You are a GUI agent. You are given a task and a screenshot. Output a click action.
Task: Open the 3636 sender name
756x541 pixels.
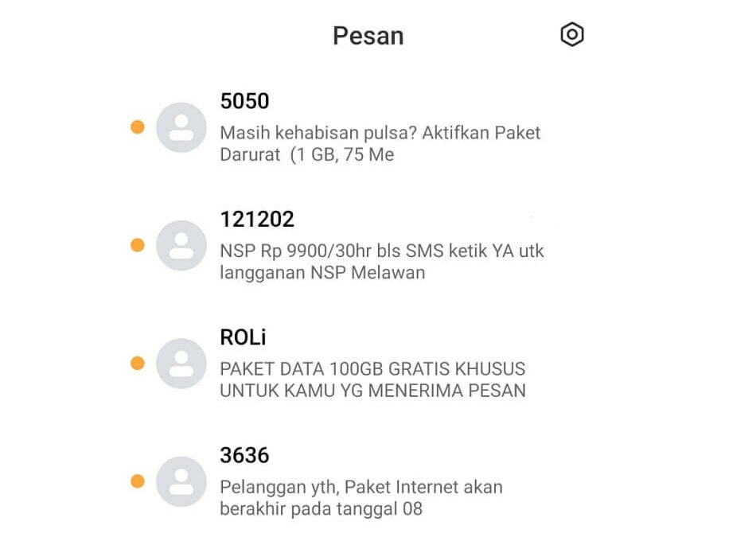[244, 455]
